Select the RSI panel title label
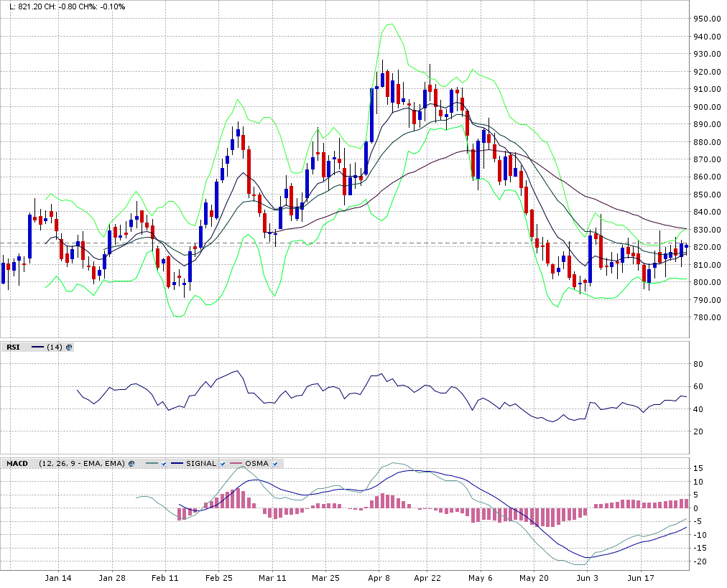 [x=14, y=347]
